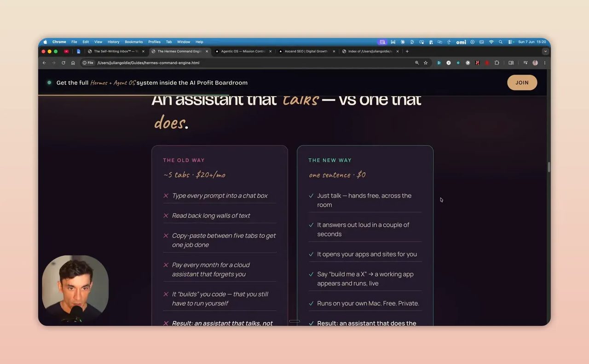This screenshot has height=364, width=589.
Task: Click the webcam video thumbnail
Action: tap(75, 289)
